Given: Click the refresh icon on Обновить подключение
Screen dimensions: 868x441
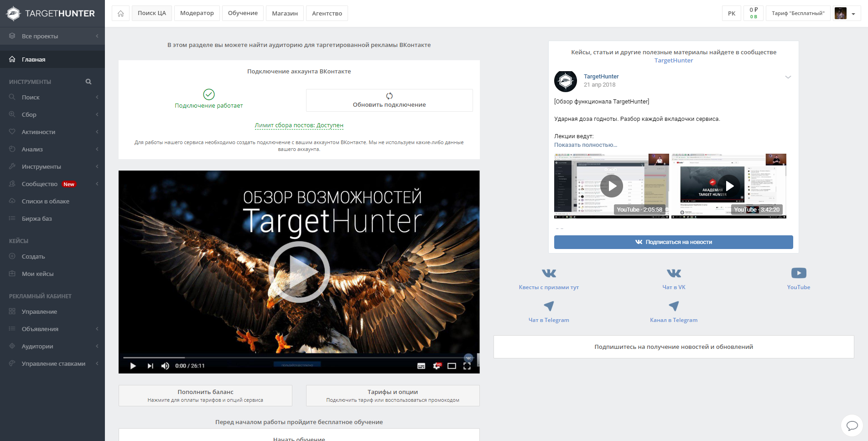Looking at the screenshot, I should pyautogui.click(x=389, y=96).
